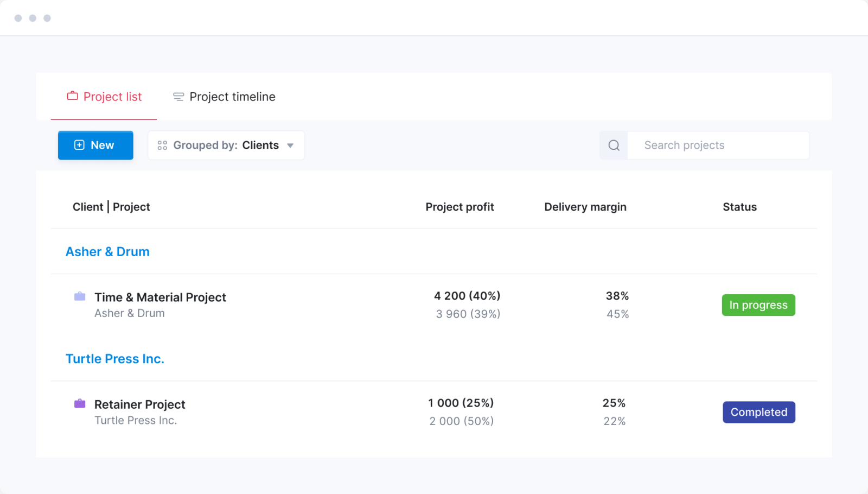868x494 pixels.
Task: Click the Project list briefcase icon
Action: (72, 96)
